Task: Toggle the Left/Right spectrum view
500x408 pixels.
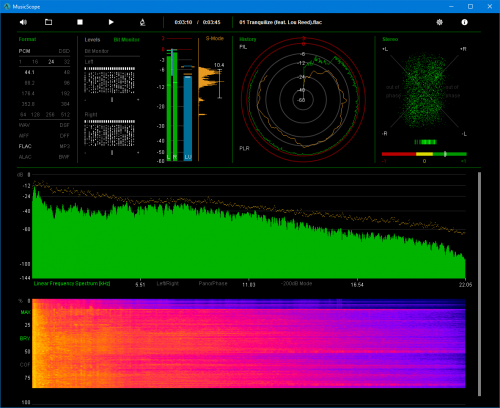Action: click(x=168, y=283)
